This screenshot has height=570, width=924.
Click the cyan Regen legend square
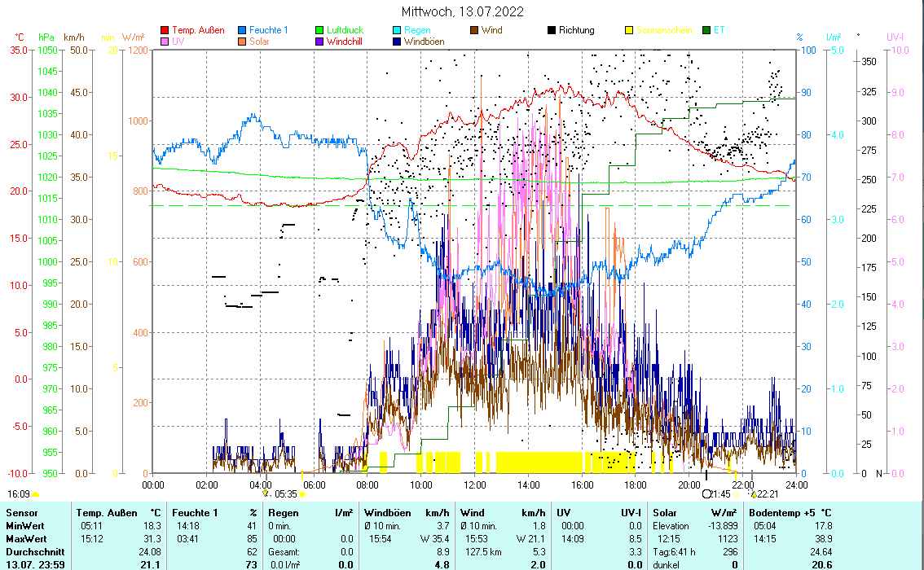[x=397, y=30]
